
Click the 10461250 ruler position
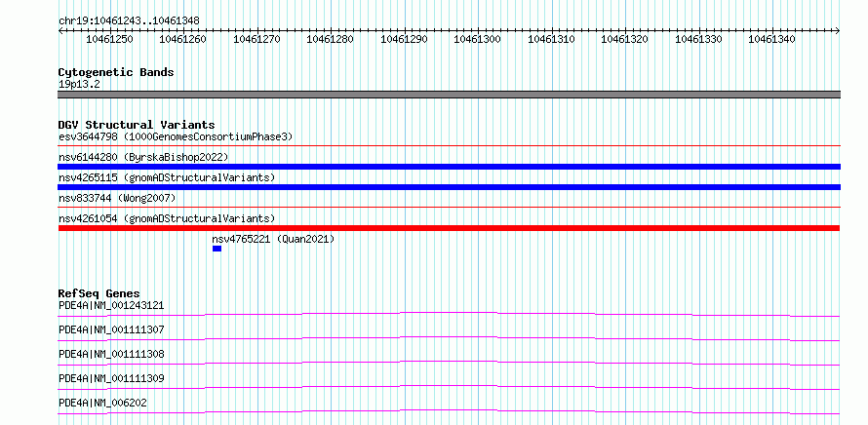110,39
